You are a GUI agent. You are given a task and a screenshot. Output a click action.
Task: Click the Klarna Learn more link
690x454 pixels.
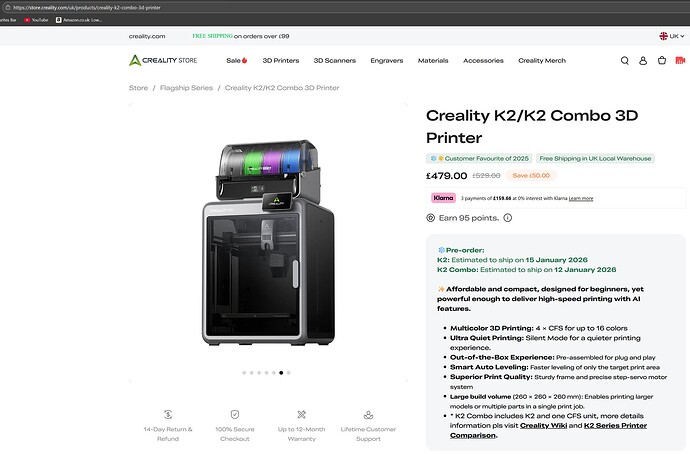click(x=580, y=198)
